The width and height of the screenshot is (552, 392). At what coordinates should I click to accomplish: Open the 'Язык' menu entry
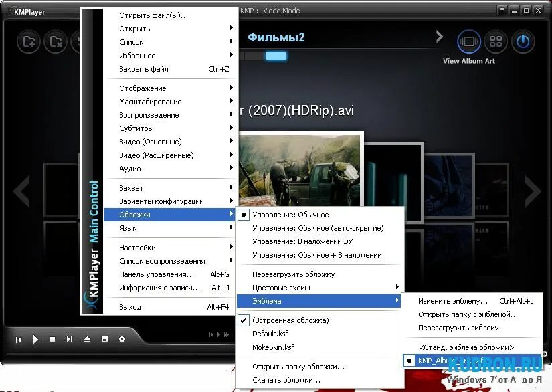[171, 228]
